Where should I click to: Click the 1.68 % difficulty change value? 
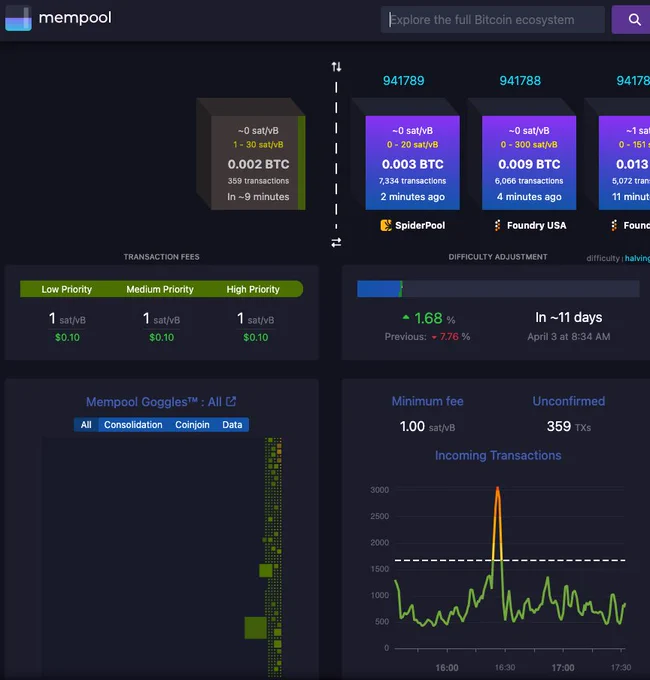tap(428, 318)
